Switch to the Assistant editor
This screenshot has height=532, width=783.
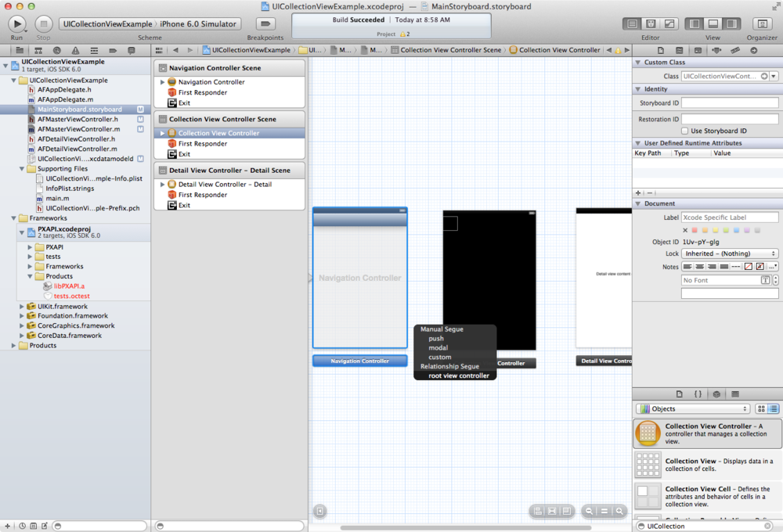[650, 24]
